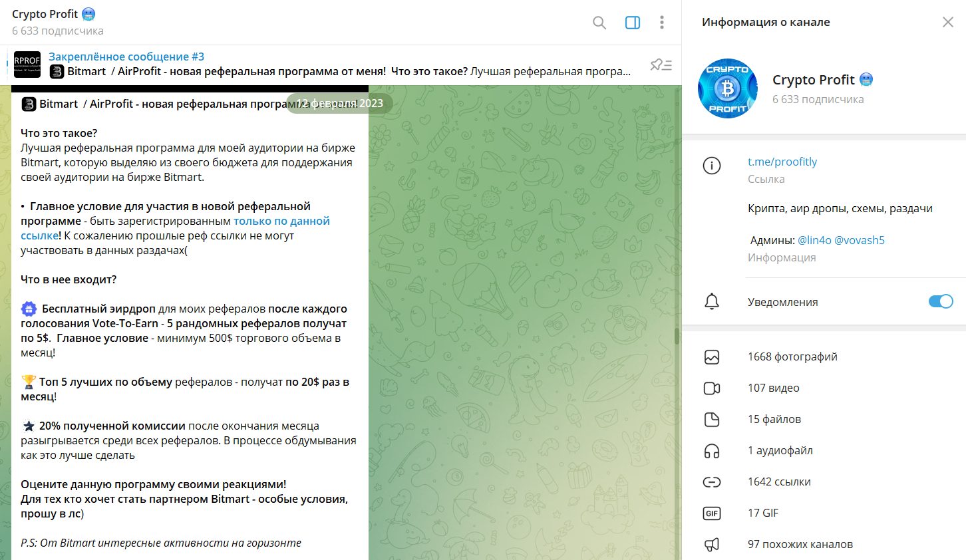966x560 pixels.
Task: Click the star emoji before '20% полученной'
Action: 29,426
